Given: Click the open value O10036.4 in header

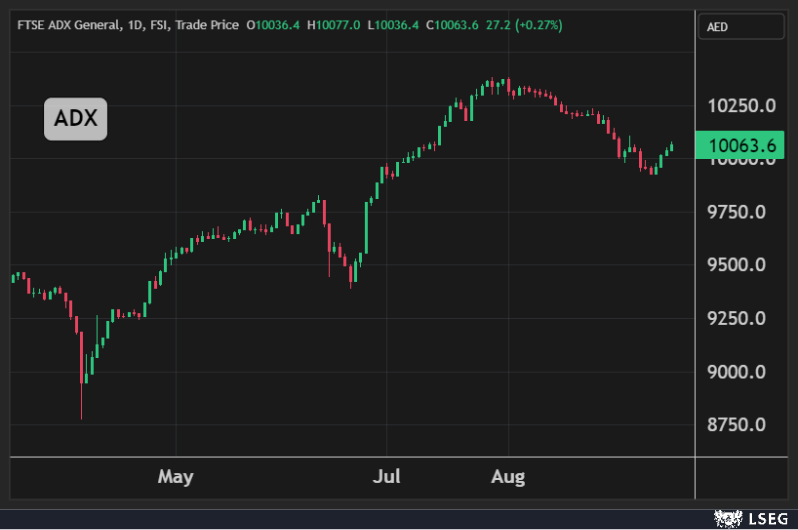Looking at the screenshot, I should pos(273,24).
